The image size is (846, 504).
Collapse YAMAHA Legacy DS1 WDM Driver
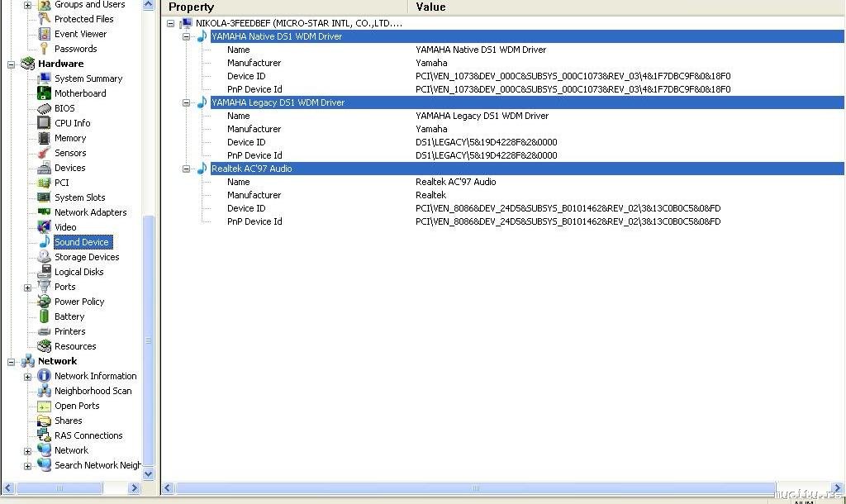pyautogui.click(x=186, y=102)
